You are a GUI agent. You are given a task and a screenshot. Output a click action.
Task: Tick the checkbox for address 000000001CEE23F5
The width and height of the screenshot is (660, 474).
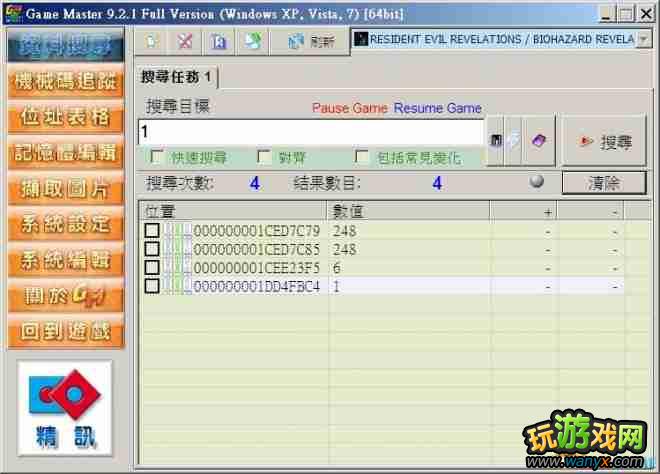[x=151, y=267]
